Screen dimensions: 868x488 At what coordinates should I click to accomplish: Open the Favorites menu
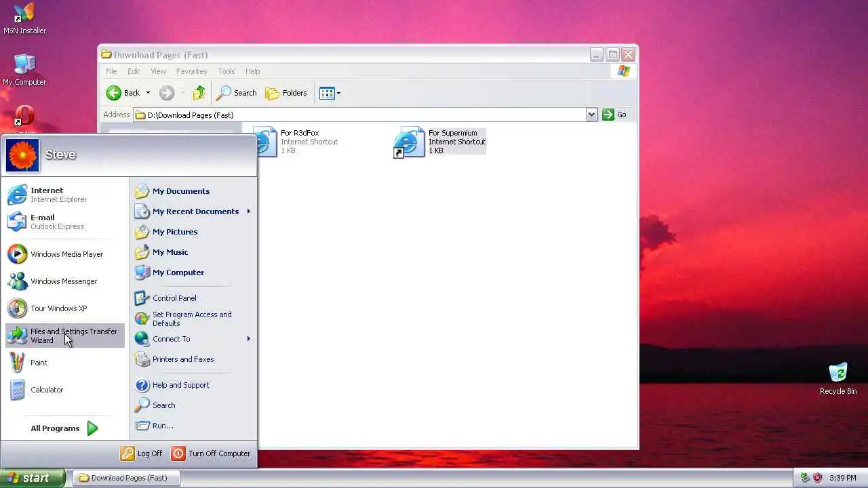(x=192, y=71)
